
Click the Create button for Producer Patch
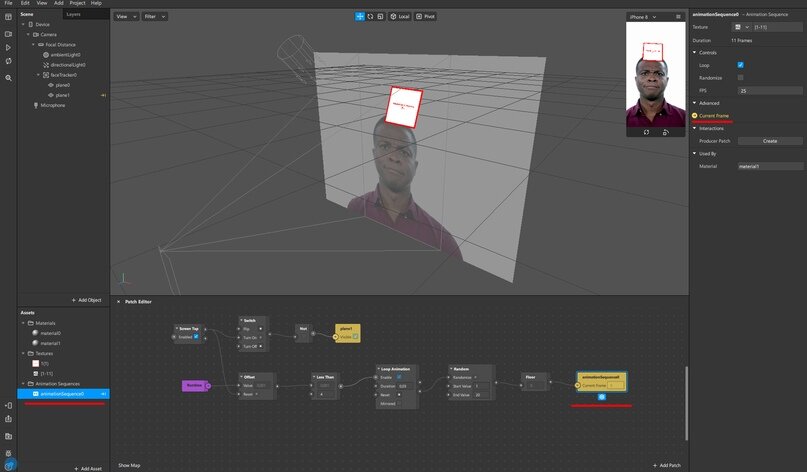coord(769,141)
